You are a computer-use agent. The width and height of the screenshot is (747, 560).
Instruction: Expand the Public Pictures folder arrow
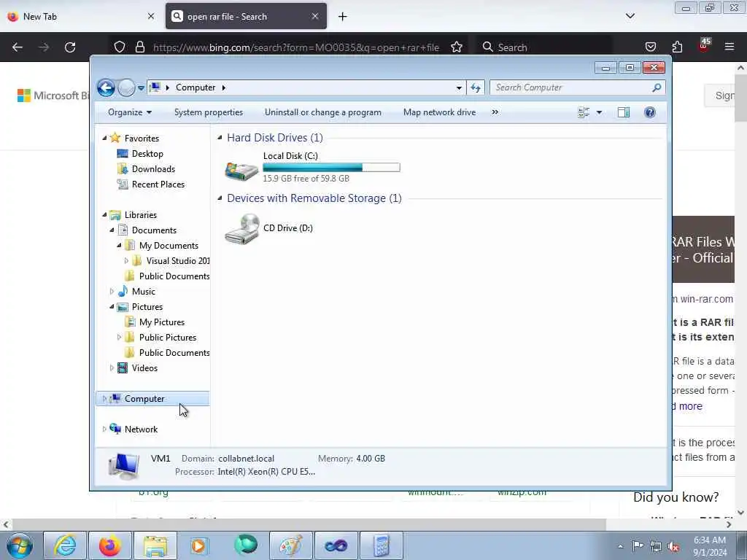pos(119,338)
